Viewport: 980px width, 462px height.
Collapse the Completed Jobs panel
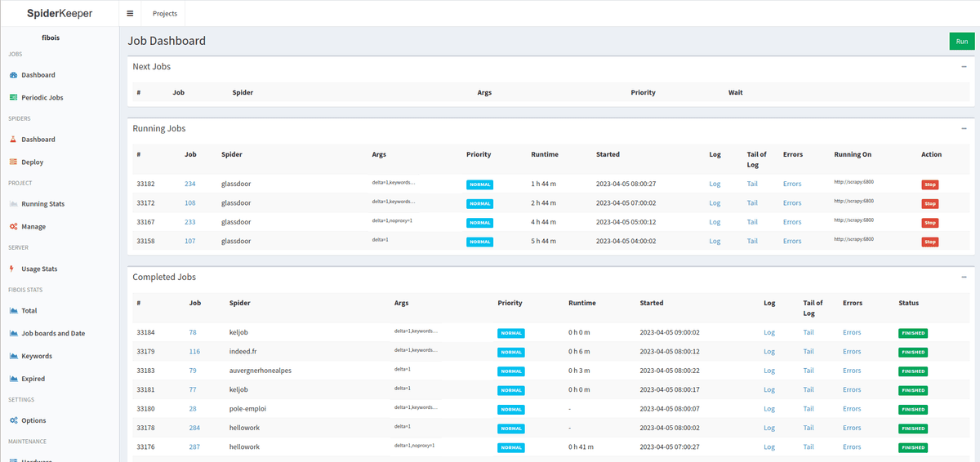[x=964, y=278]
